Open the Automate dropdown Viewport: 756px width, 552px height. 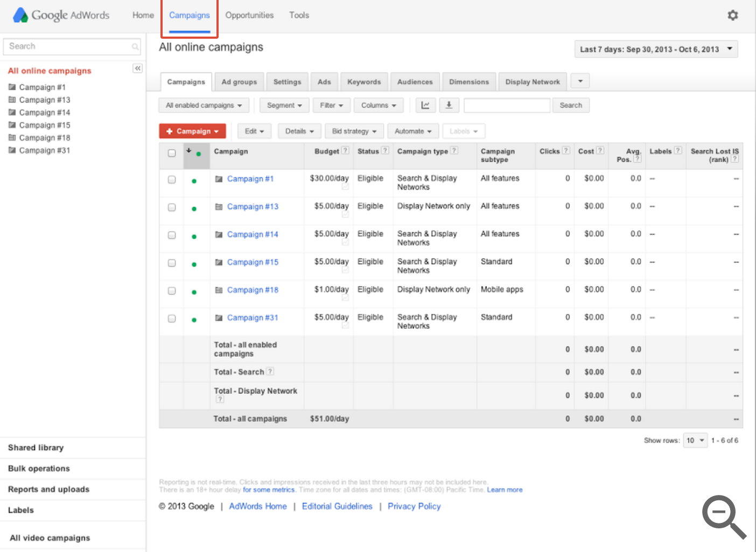413,131
